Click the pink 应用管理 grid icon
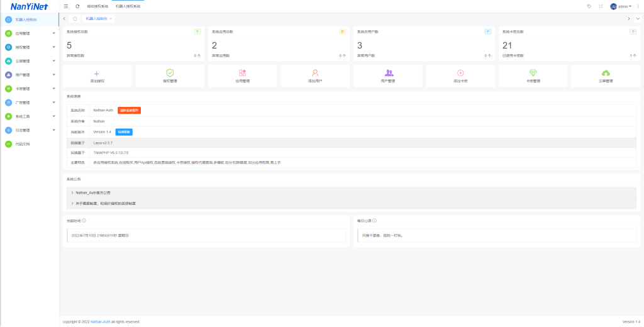The width and height of the screenshot is (644, 327). pyautogui.click(x=242, y=73)
